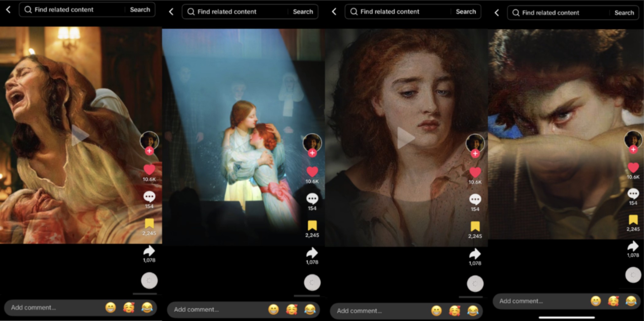The image size is (644, 321).
Task: Open the sound disc on the red-haired woman portrait video
Action: pos(475,284)
